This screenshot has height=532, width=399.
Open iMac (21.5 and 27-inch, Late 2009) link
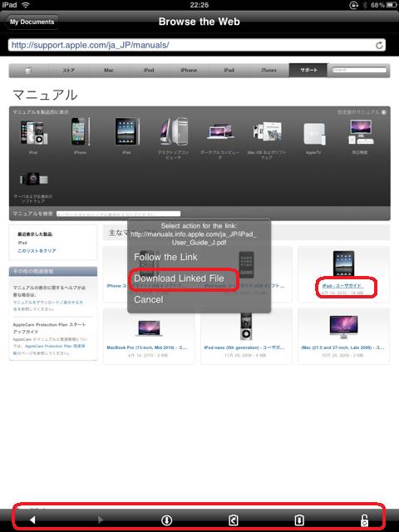(x=342, y=347)
